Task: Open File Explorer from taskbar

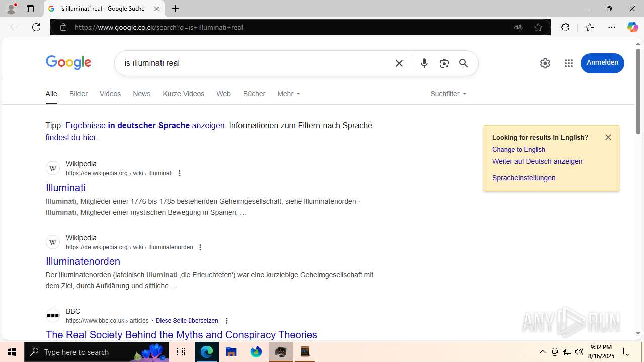Action: (x=231, y=352)
